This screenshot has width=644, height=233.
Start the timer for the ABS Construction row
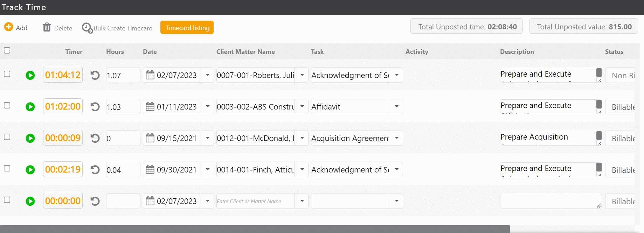30,107
